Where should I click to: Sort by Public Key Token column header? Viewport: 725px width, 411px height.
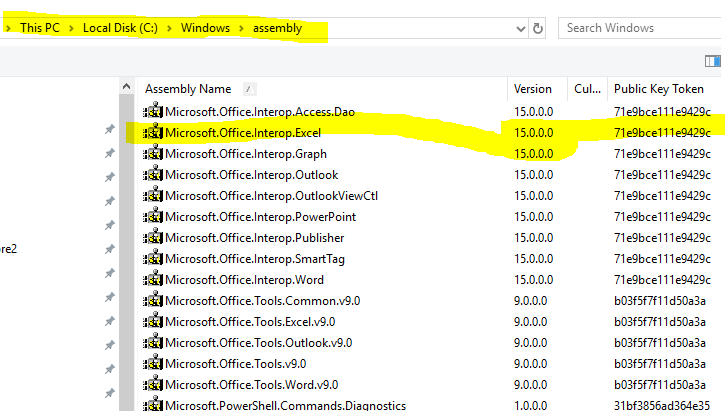coord(659,89)
